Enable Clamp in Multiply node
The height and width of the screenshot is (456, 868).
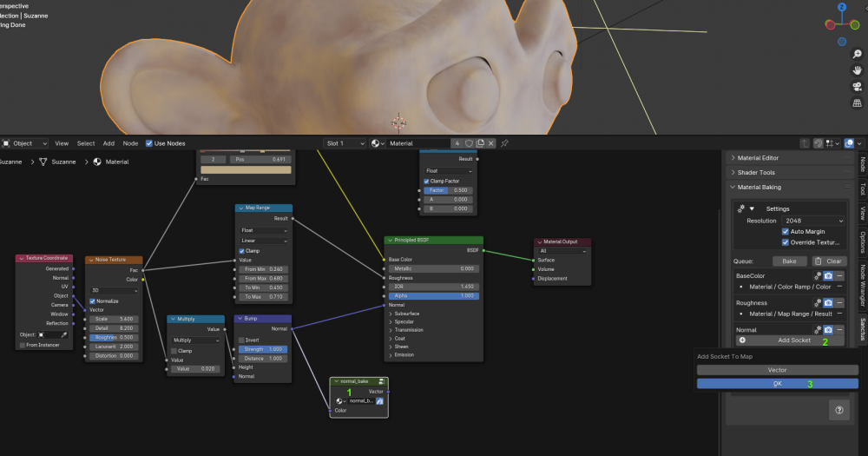pos(174,351)
